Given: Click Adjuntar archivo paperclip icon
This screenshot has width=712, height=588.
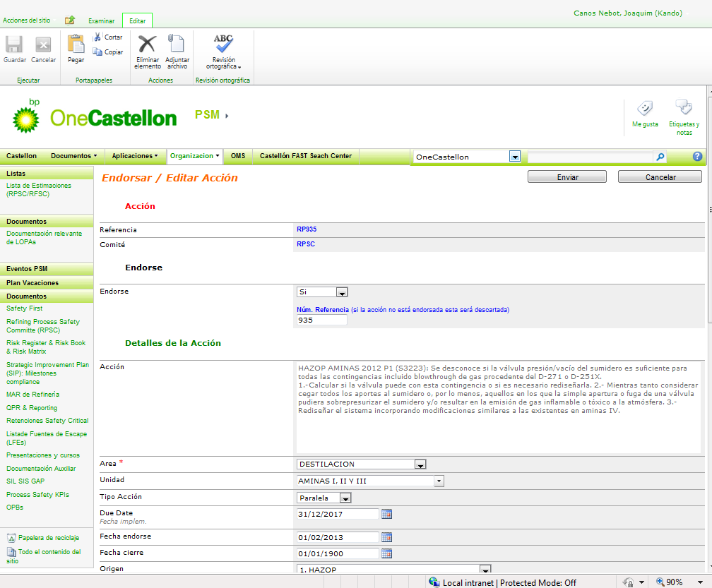Looking at the screenshot, I should point(177,44).
